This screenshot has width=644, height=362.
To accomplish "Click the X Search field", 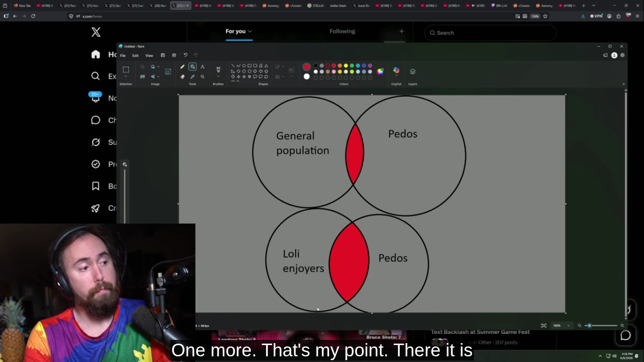I will click(490, 33).
